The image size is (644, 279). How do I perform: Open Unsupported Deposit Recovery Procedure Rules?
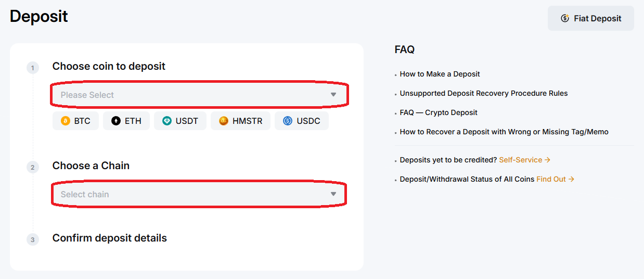point(484,93)
